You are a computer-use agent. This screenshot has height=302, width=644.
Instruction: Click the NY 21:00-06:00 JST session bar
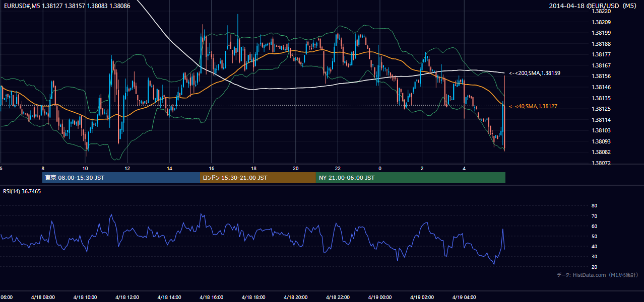point(411,178)
